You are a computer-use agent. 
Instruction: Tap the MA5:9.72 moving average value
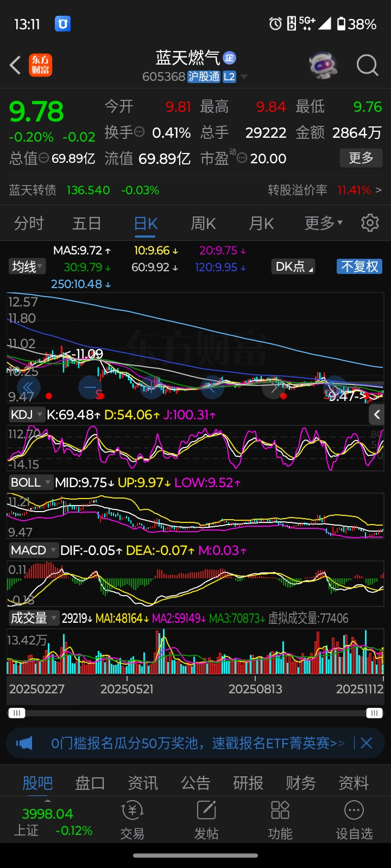82,250
